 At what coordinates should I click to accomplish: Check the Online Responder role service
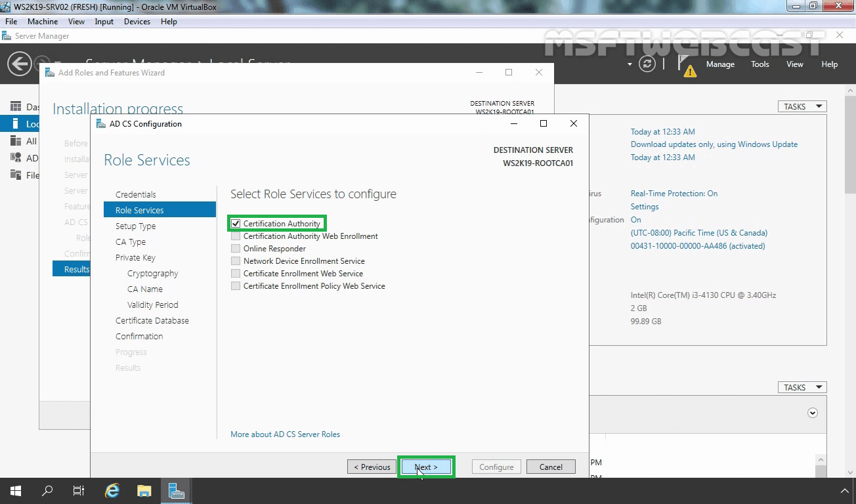point(236,249)
